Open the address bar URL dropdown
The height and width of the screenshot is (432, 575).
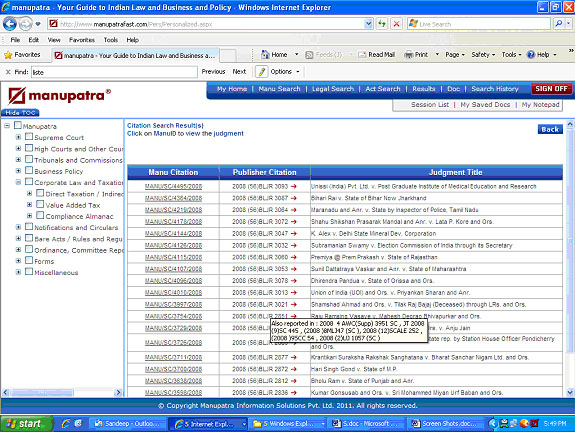[x=369, y=24]
